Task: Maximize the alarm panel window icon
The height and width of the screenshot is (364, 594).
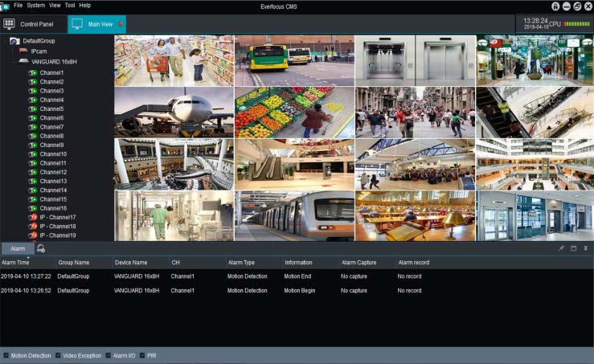Action: point(574,248)
